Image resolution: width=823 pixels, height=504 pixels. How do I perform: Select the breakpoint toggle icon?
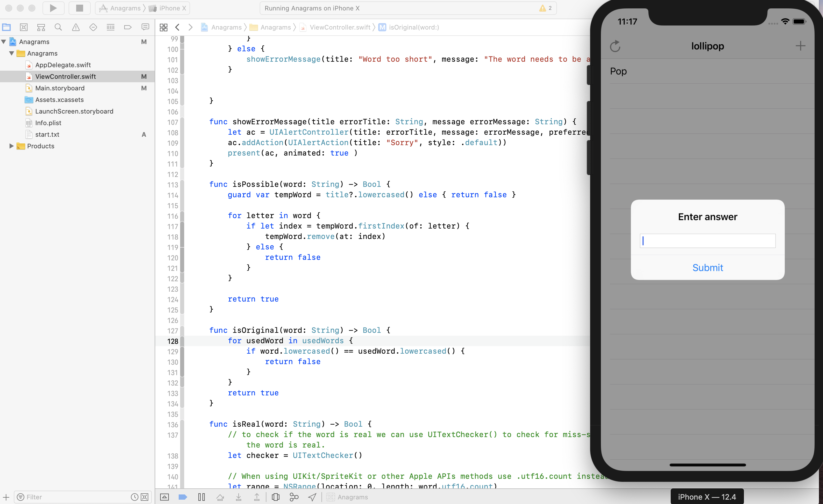pos(183,497)
